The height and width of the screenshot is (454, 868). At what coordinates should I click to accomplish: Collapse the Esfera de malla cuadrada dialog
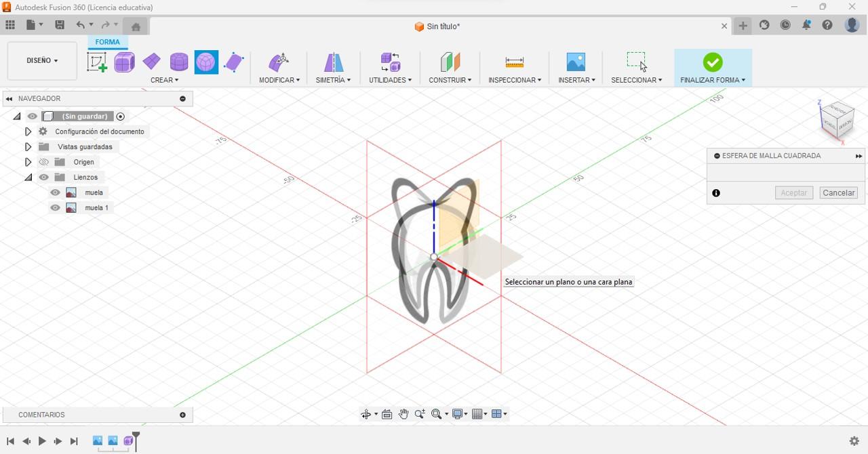tap(717, 156)
